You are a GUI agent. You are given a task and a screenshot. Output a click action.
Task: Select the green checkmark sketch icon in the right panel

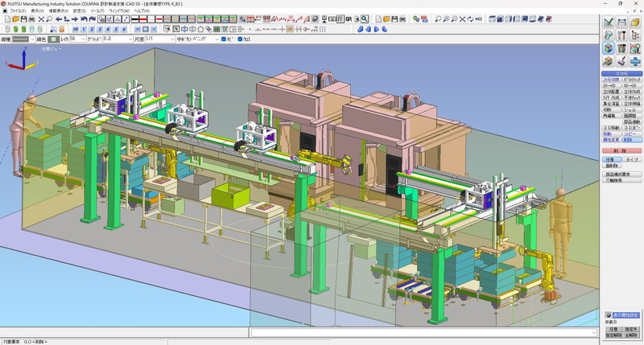(609, 22)
